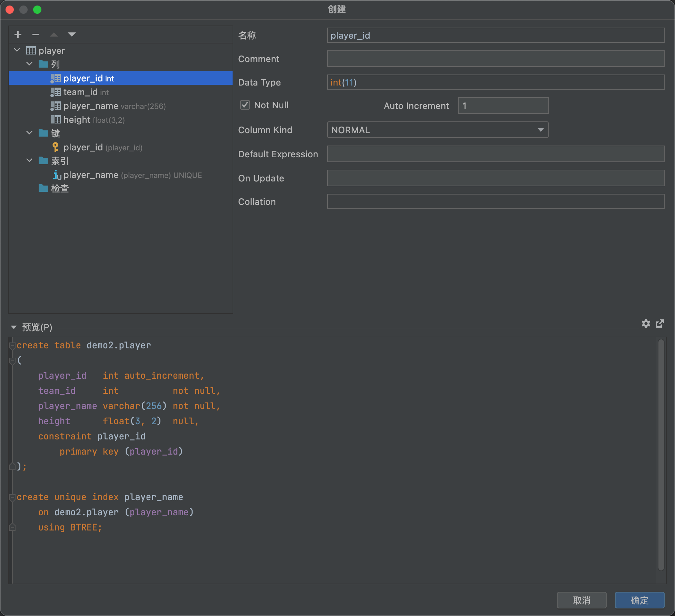Click the Default Expression field

click(496, 154)
